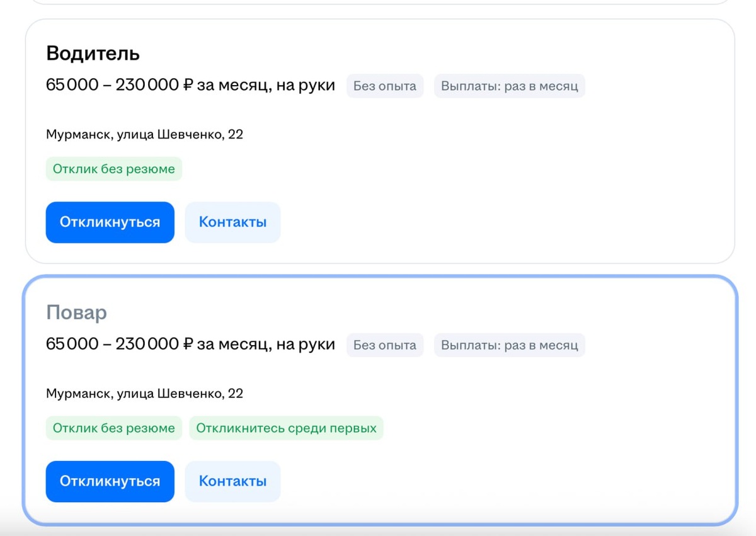Select Выплаты: раз в месяц tag under Повар
The height and width of the screenshot is (536, 756).
(509, 345)
